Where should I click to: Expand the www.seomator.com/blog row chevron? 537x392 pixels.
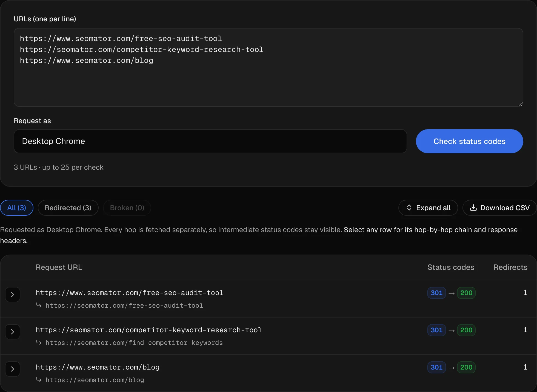click(x=13, y=369)
